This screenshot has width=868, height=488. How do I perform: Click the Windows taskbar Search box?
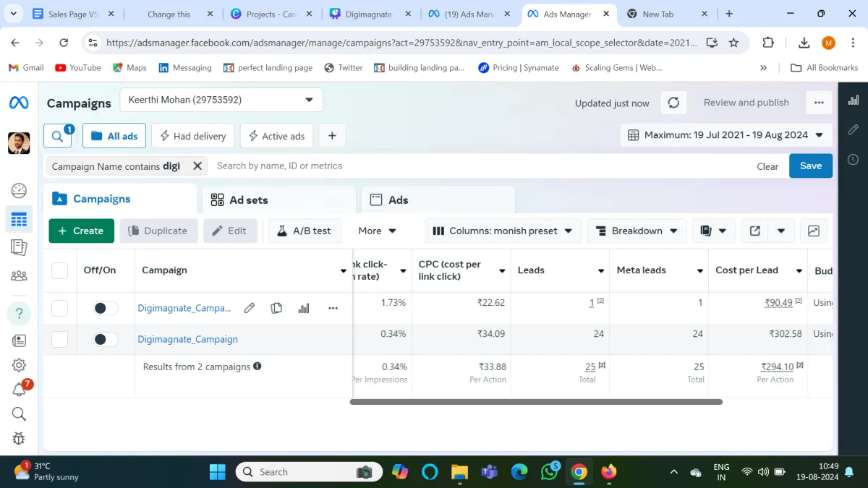pos(308,472)
